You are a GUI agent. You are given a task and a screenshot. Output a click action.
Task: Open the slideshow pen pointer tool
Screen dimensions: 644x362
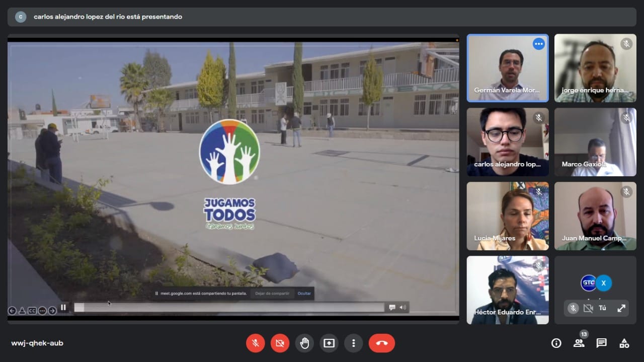(22, 311)
